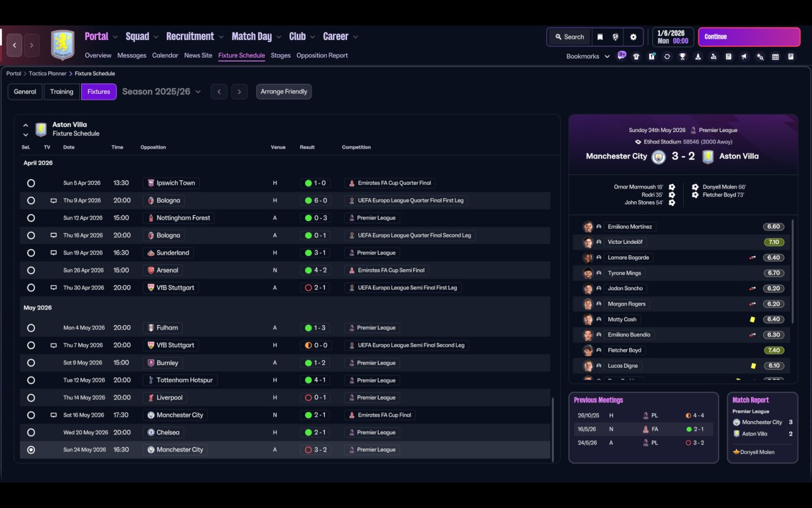Open the exclamation alert shortcut icon

tap(652, 57)
